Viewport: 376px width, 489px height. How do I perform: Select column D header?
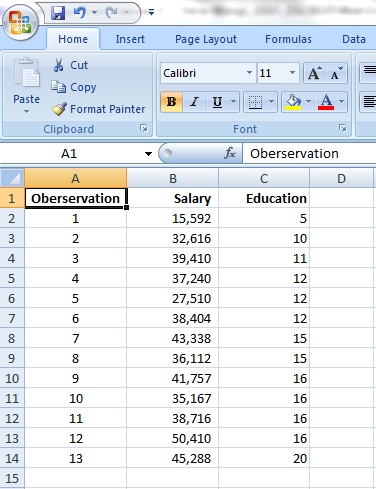(341, 178)
